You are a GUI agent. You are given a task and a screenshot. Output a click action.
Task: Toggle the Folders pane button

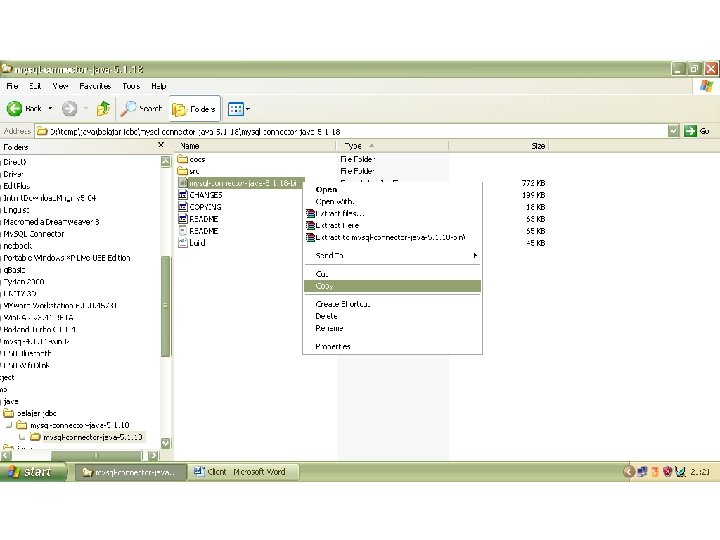(194, 109)
